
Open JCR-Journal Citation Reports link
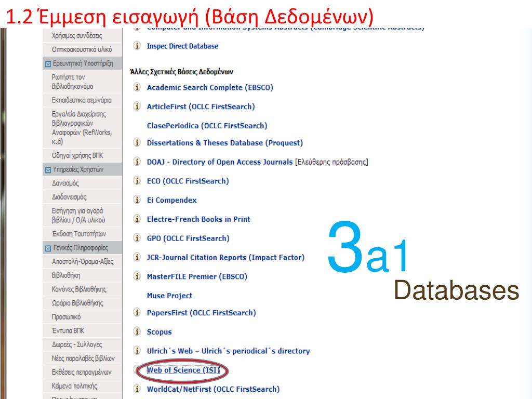225,257
